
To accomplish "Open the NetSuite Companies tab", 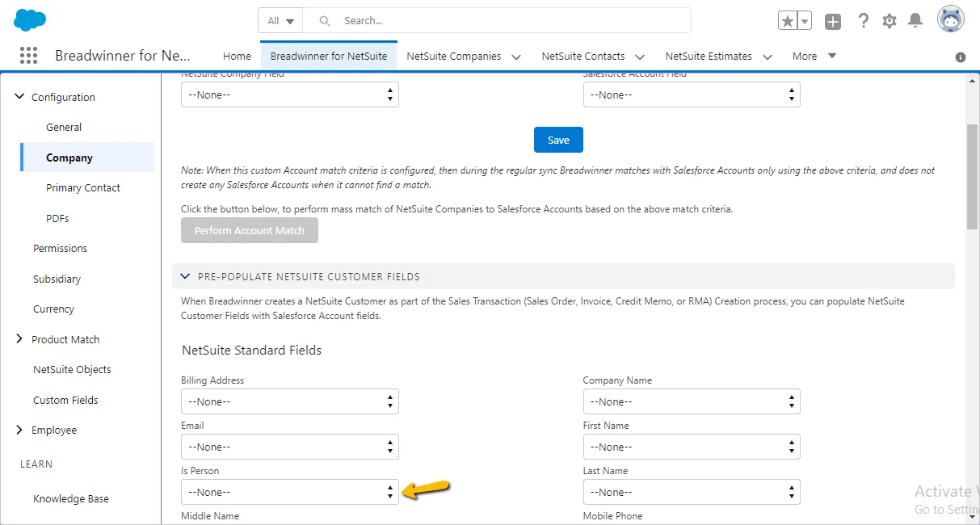I will pyautogui.click(x=454, y=57).
